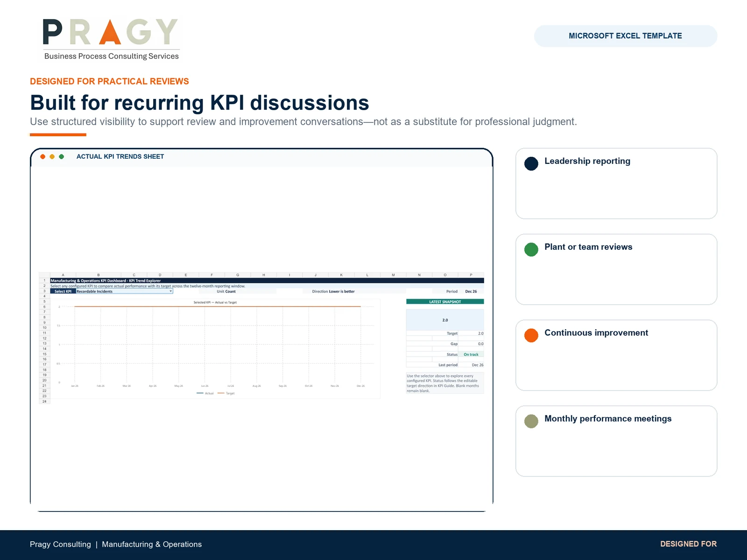Image resolution: width=747 pixels, height=560 pixels.
Task: Open the Monthly performance meetings card
Action: point(616,441)
